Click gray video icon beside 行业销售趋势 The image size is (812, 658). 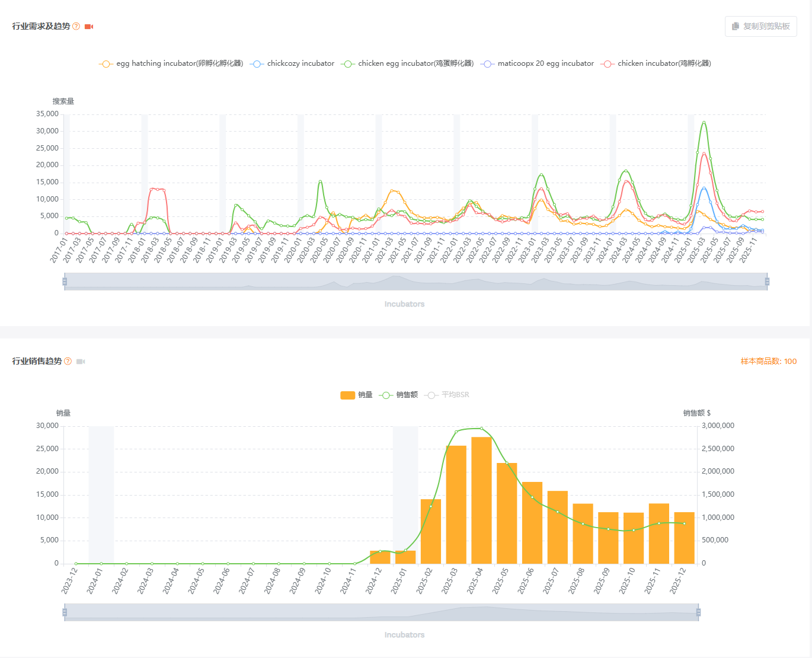[x=81, y=362]
